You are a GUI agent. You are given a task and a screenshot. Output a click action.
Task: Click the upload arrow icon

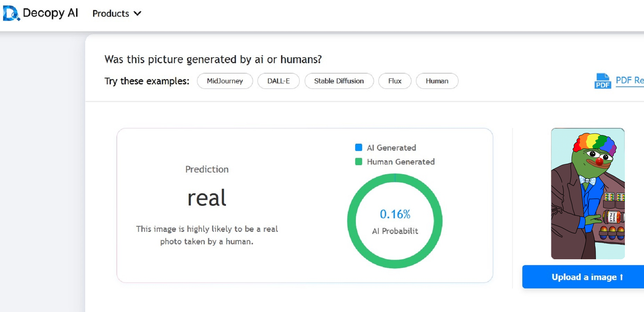621,277
